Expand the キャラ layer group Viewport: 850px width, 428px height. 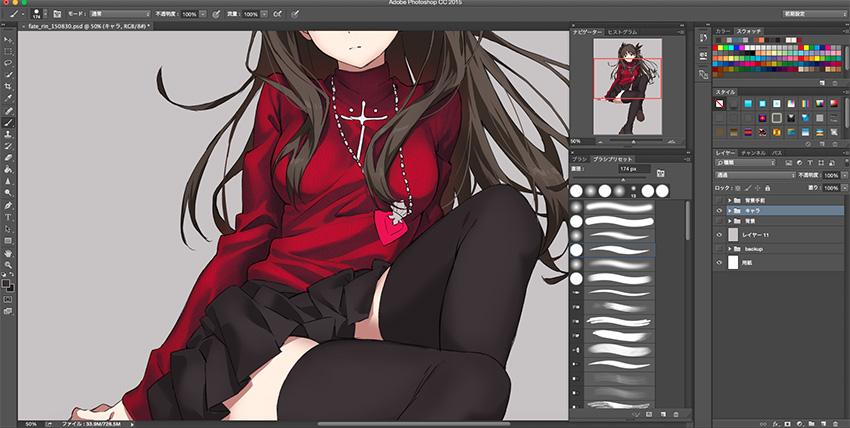[x=730, y=210]
